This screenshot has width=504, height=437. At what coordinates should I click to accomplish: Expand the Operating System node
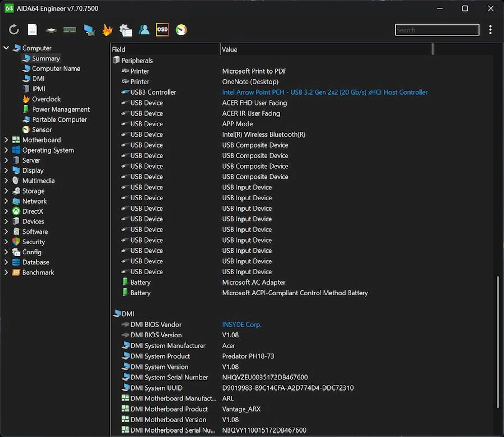(x=6, y=150)
